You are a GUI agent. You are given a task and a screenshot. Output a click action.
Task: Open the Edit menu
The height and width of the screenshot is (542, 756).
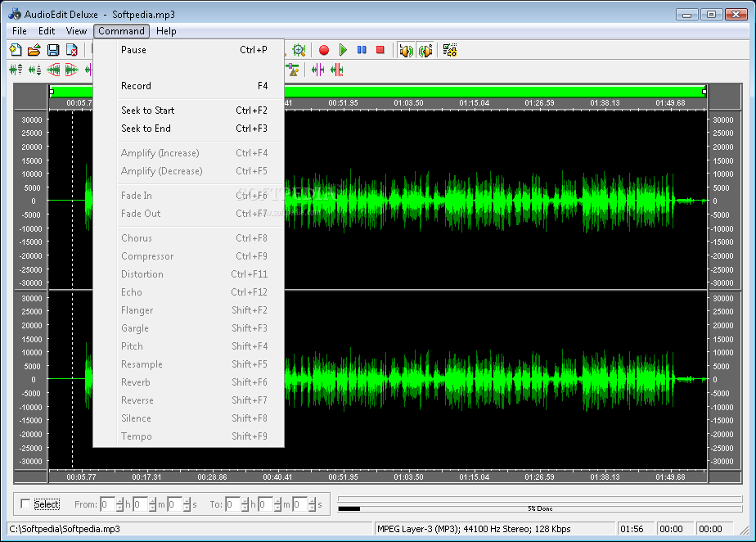point(47,31)
